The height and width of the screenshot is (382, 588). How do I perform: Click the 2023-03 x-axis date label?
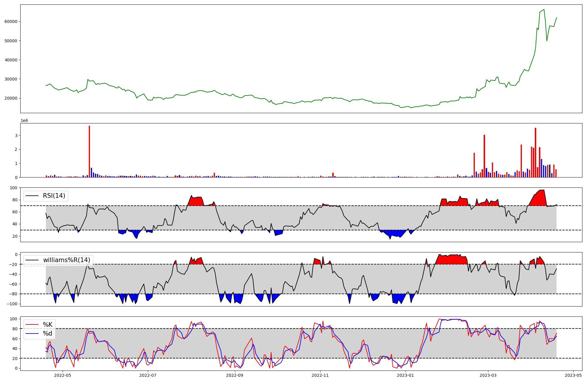click(488, 375)
